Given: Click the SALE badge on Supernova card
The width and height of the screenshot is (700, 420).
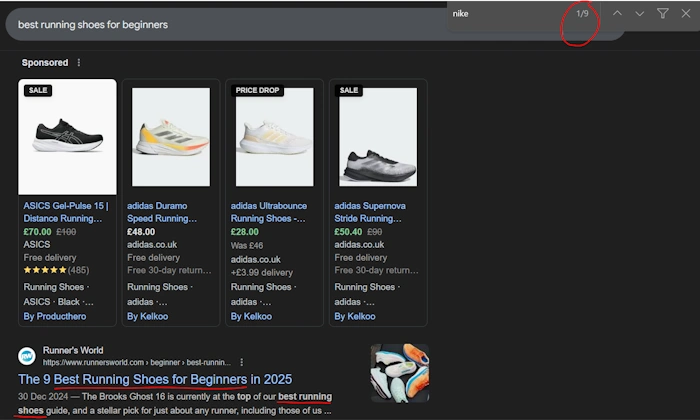Looking at the screenshot, I should coord(349,90).
